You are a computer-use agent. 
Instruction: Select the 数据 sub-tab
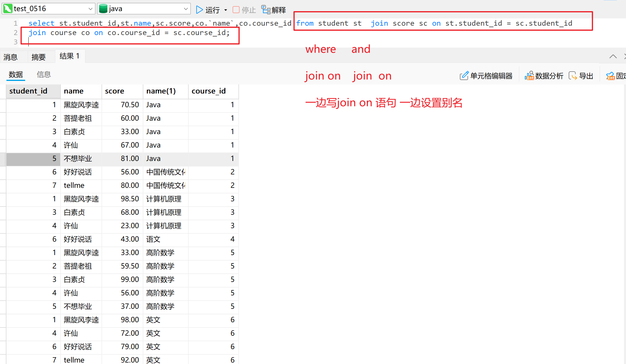point(16,74)
